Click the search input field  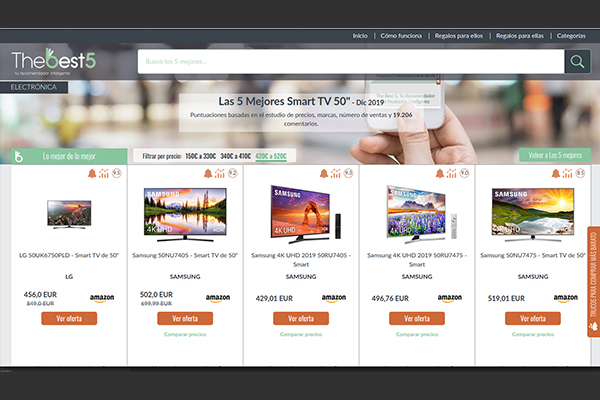click(350, 62)
